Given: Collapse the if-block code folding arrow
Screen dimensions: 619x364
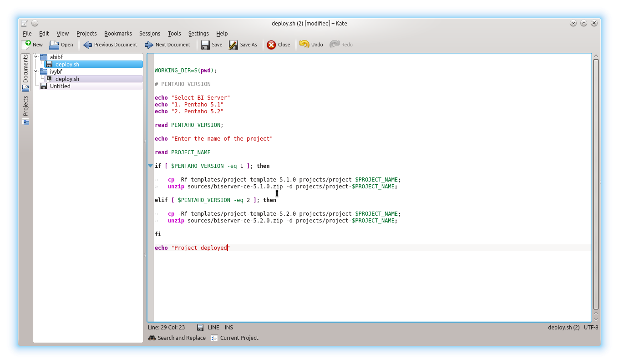Looking at the screenshot, I should point(150,166).
